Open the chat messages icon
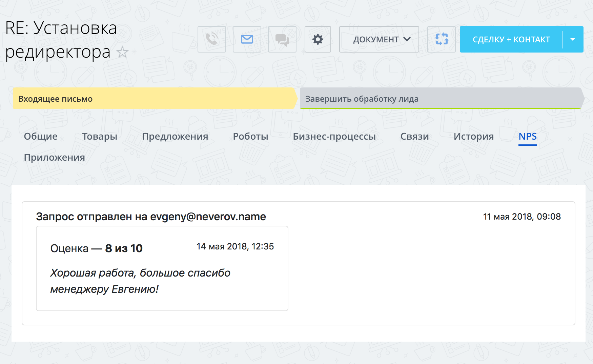 click(x=282, y=39)
